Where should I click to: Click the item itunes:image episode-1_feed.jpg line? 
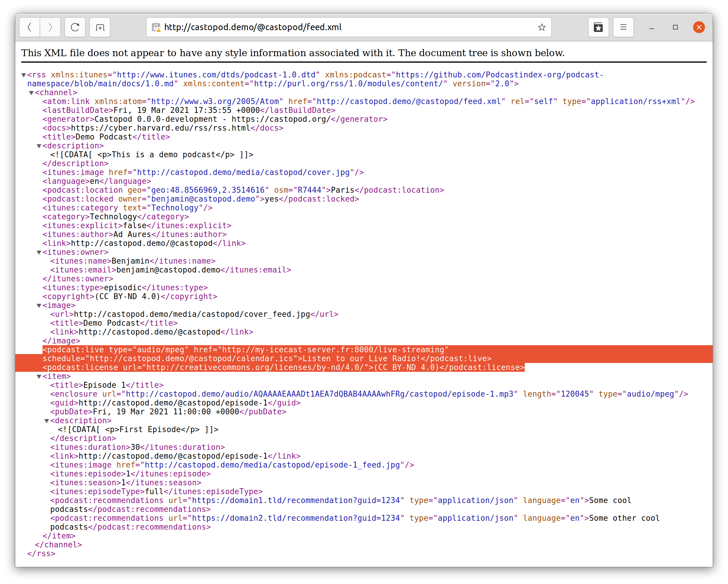point(232,465)
